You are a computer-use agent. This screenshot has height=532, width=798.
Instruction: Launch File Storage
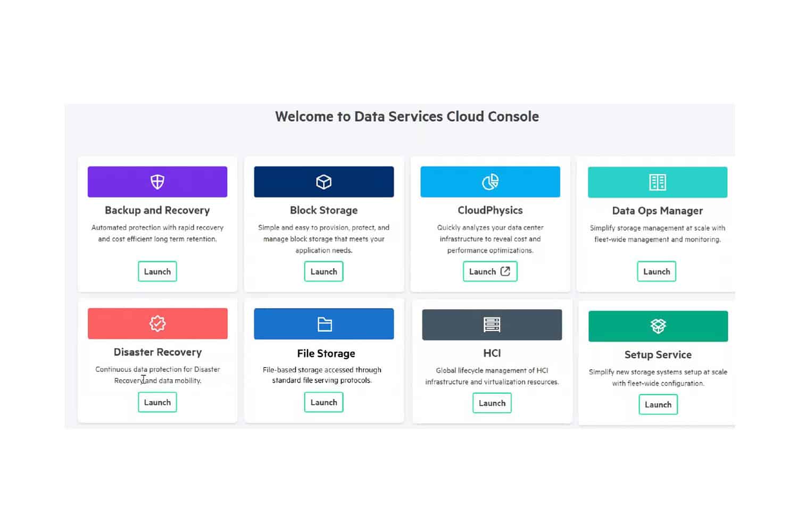(323, 402)
